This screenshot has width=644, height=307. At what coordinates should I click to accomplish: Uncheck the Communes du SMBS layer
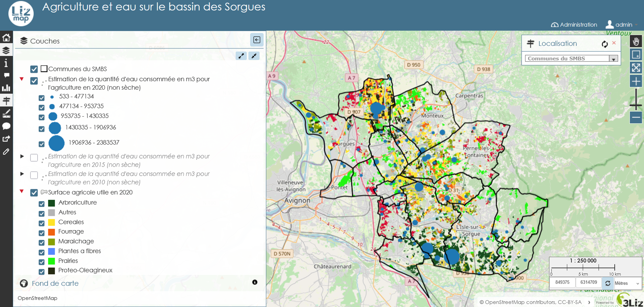34,69
